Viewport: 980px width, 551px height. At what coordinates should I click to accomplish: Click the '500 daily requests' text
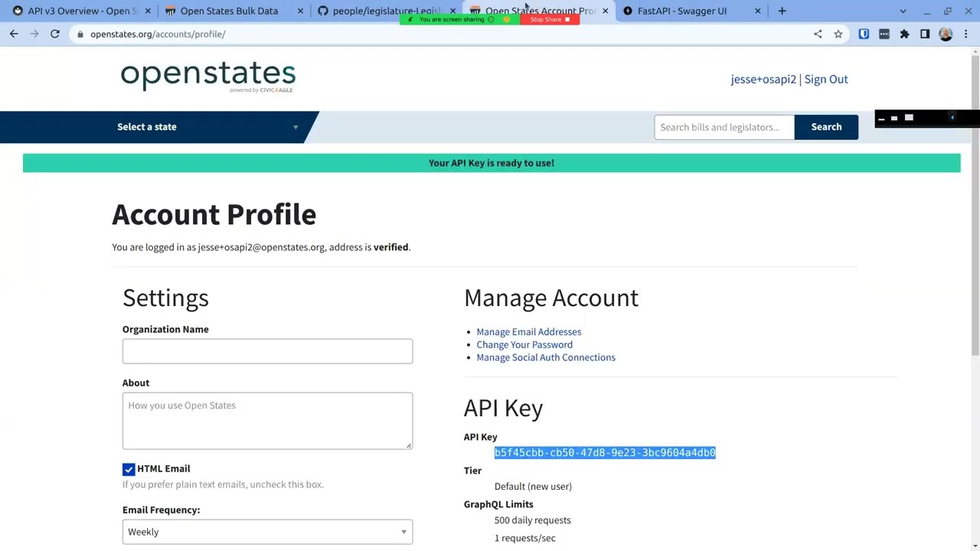pos(533,520)
